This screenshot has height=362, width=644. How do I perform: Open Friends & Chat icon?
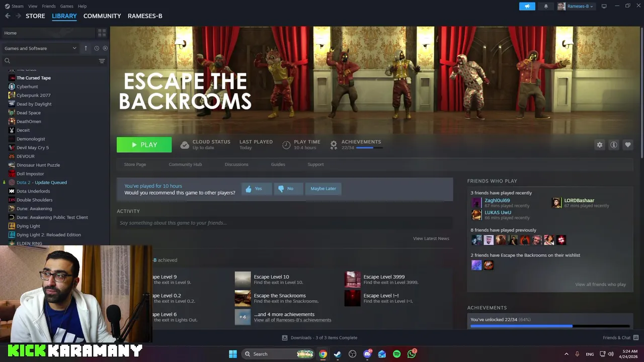click(x=636, y=337)
